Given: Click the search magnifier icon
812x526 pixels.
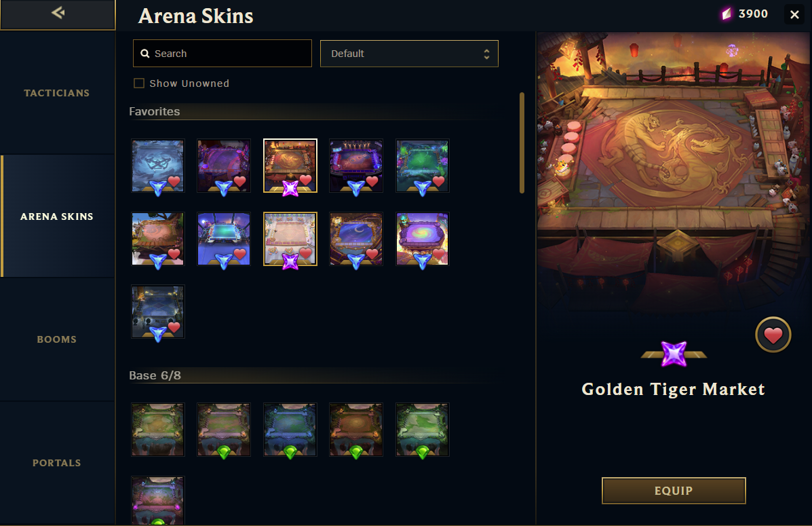Looking at the screenshot, I should (145, 54).
